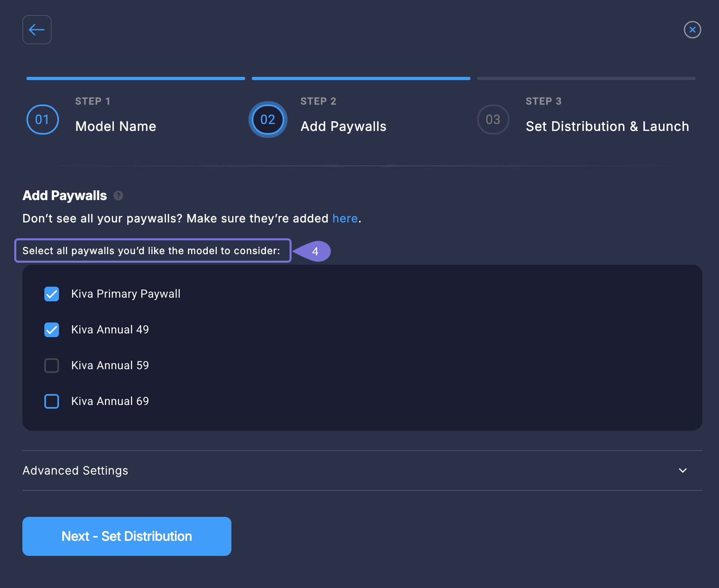Click the Step 3 circle labeled 03
Image resolution: width=719 pixels, height=588 pixels.
coord(493,120)
